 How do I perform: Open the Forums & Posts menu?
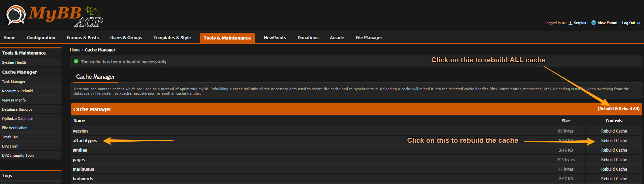click(83, 38)
